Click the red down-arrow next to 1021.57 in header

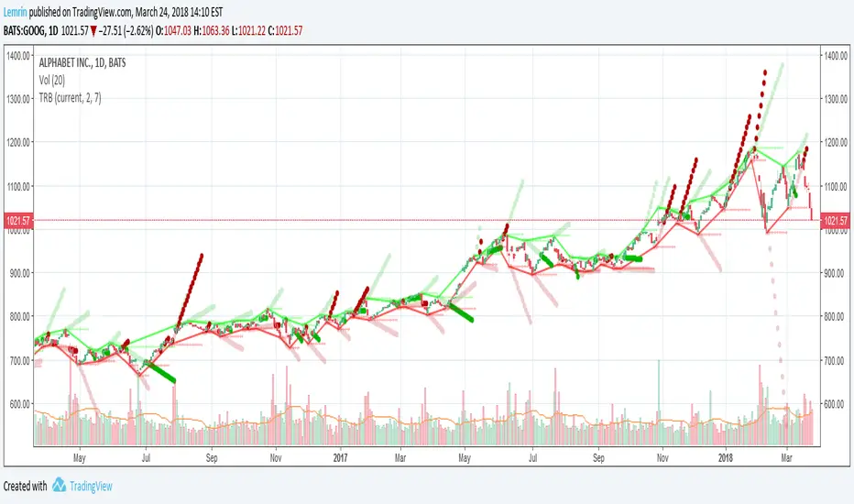pyautogui.click(x=93, y=31)
